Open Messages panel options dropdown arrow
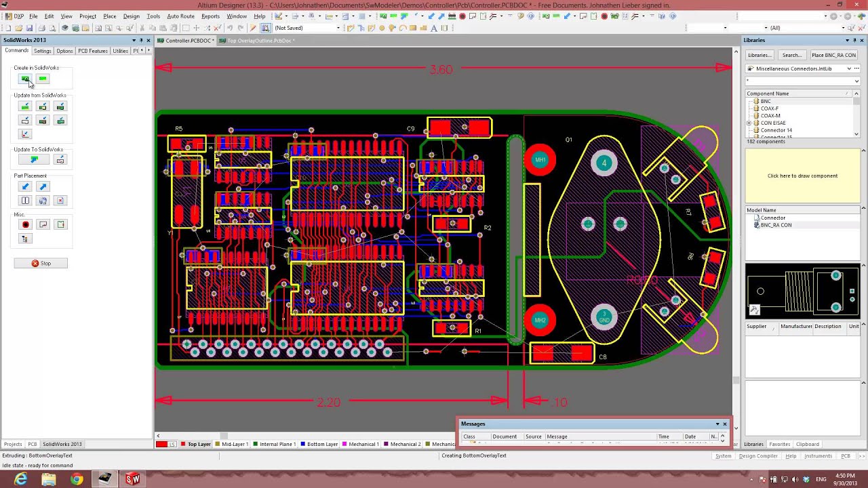Screen dimensions: 868x488 click(x=717, y=424)
